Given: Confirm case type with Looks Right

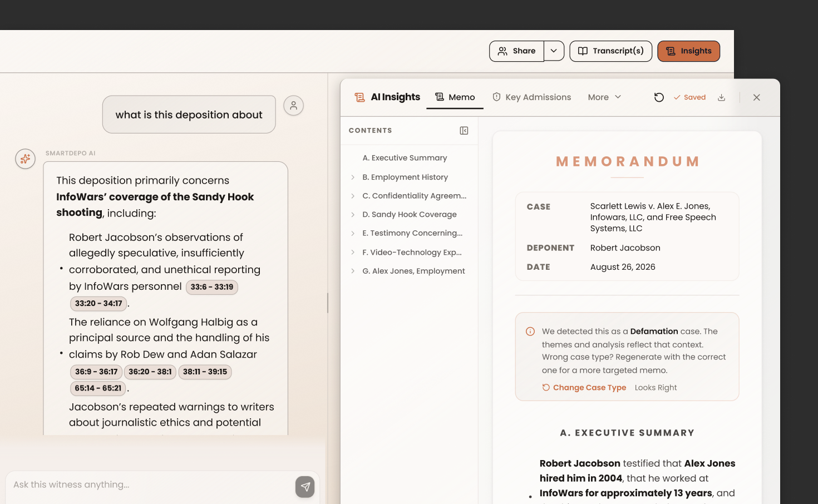Looking at the screenshot, I should (656, 388).
